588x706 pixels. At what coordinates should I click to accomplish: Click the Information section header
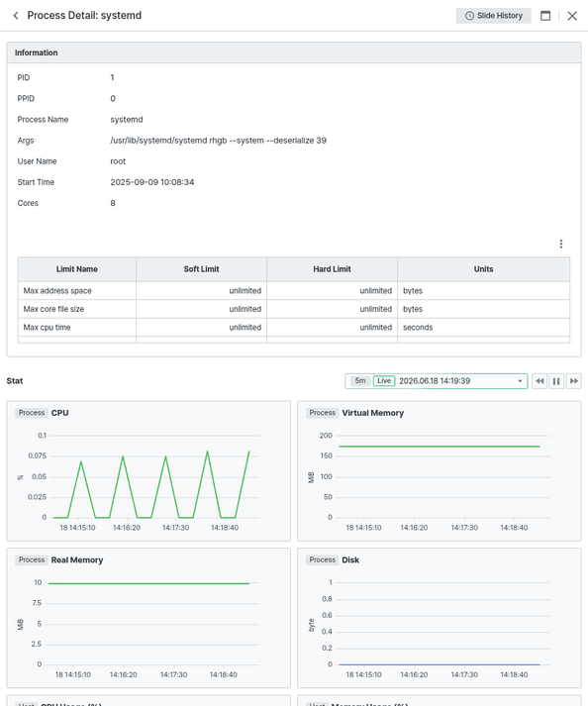[294, 52]
